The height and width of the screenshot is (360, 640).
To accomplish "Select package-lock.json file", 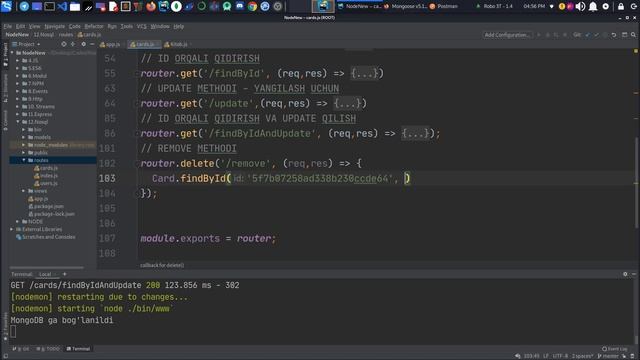I will tap(51, 214).
